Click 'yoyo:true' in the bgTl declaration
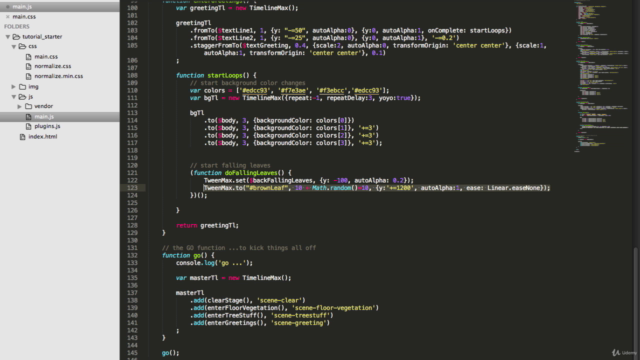Viewport: 640px width, 360px height. pos(394,98)
